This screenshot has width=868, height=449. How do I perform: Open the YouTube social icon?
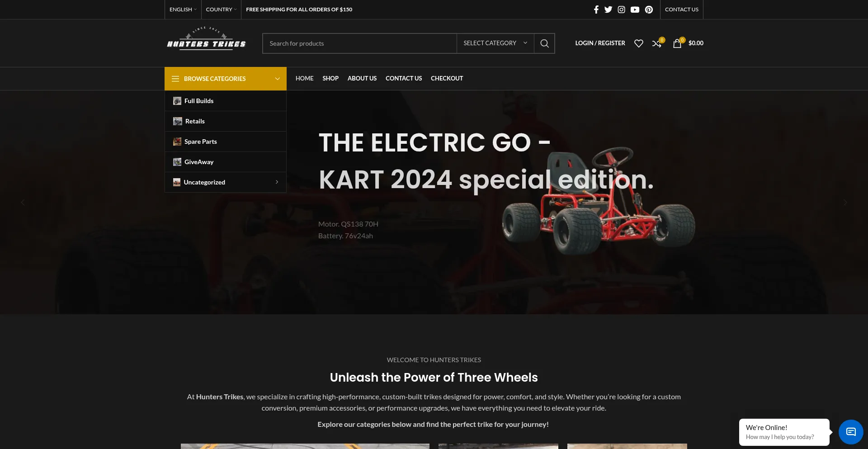pos(635,9)
